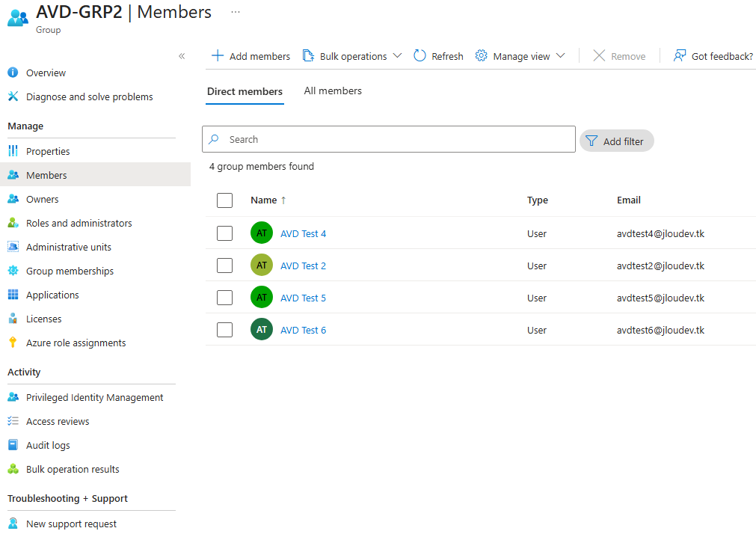
Task: Check the box for AVD Test 4
Action: (x=224, y=233)
